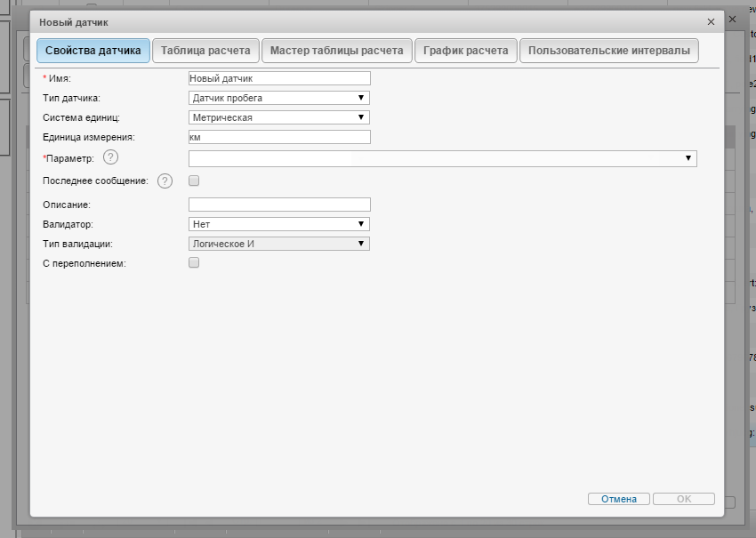
Task: Close the Новый датчик dialog
Action: click(711, 21)
